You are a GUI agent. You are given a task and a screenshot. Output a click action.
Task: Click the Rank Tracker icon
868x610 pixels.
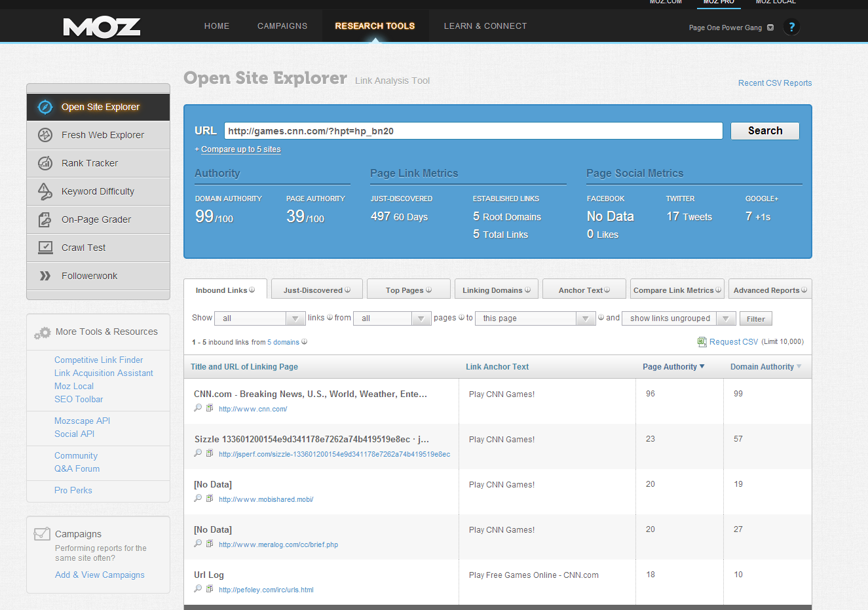(45, 163)
